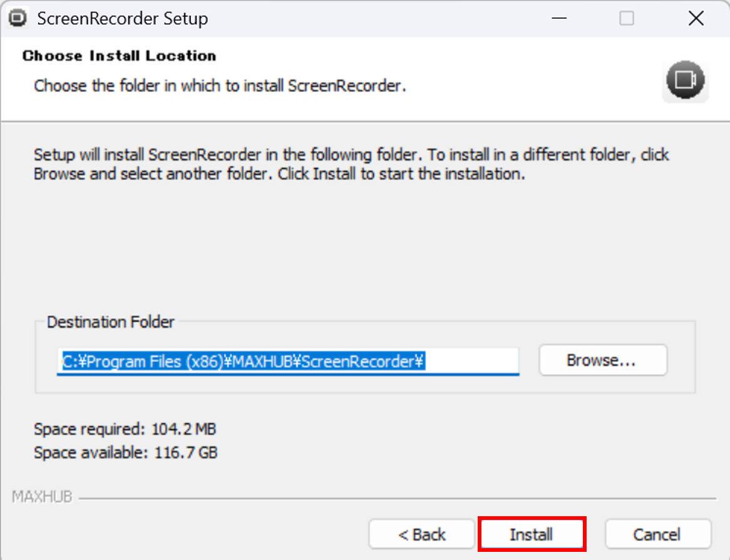
Task: Go to previous step with Back
Action: tap(422, 534)
